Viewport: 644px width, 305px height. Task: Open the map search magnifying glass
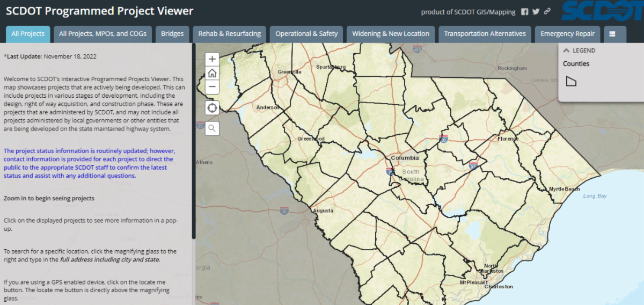(x=212, y=128)
